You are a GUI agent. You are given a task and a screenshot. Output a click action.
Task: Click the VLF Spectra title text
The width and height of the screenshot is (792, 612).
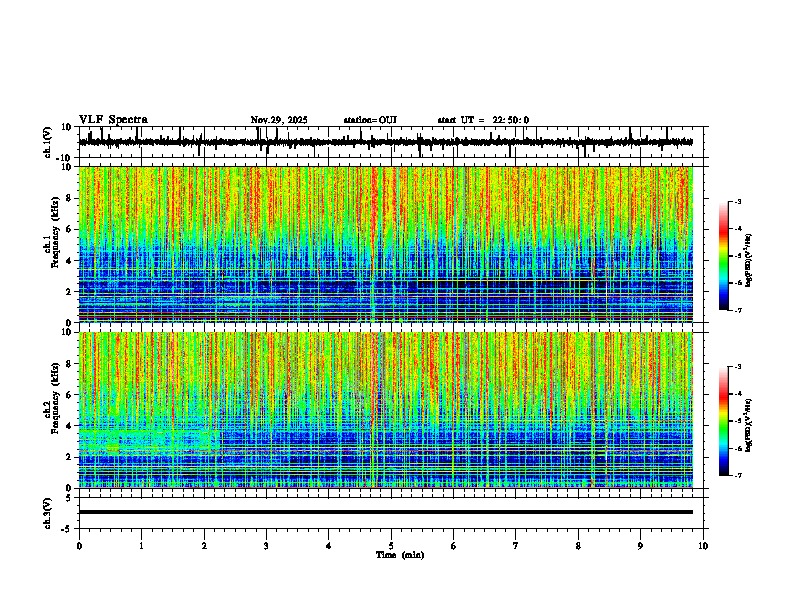pos(113,120)
